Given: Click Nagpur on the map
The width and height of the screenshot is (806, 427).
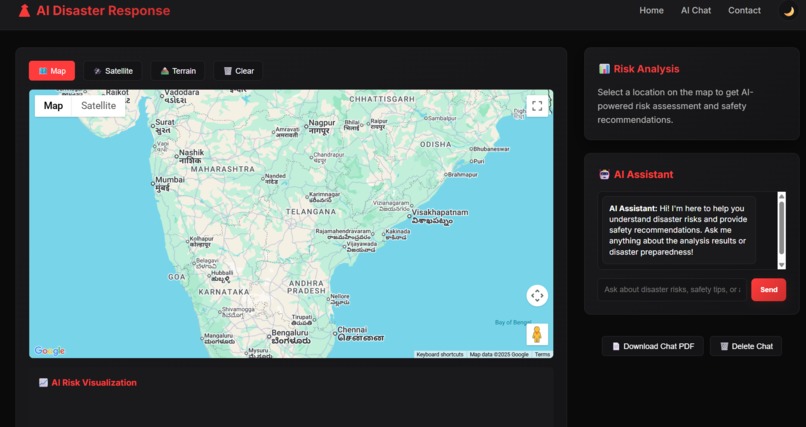Looking at the screenshot, I should coord(319,126).
